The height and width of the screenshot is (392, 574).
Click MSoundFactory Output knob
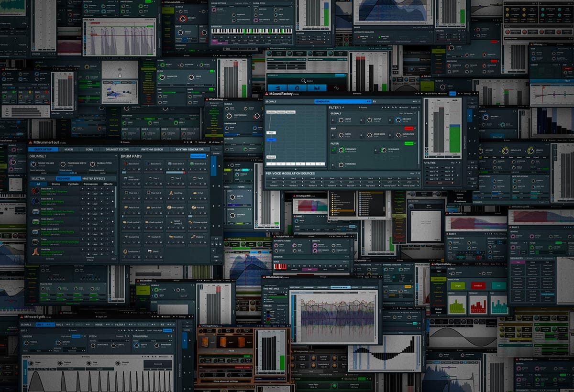click(370, 120)
